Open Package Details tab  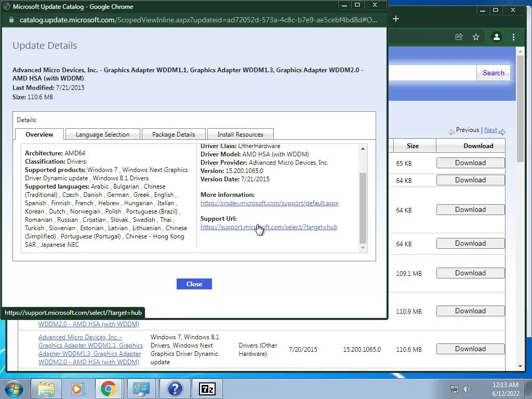click(174, 135)
